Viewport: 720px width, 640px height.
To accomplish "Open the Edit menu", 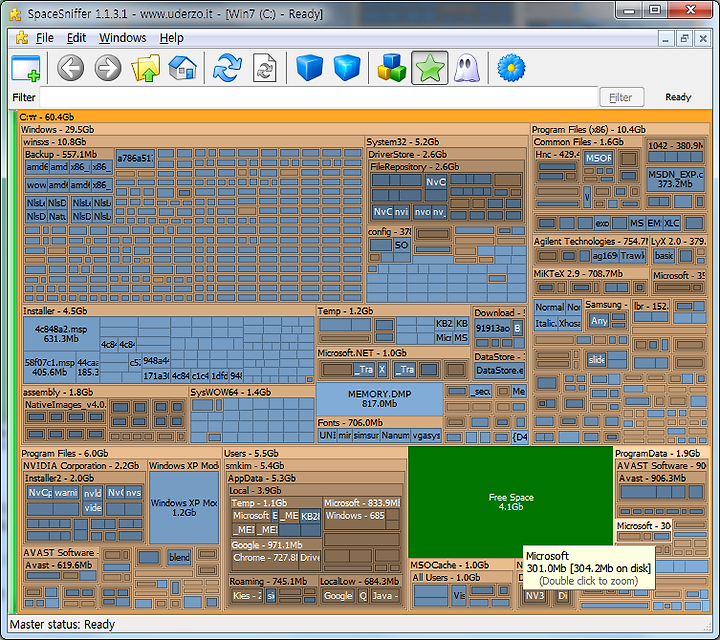I will click(x=76, y=38).
